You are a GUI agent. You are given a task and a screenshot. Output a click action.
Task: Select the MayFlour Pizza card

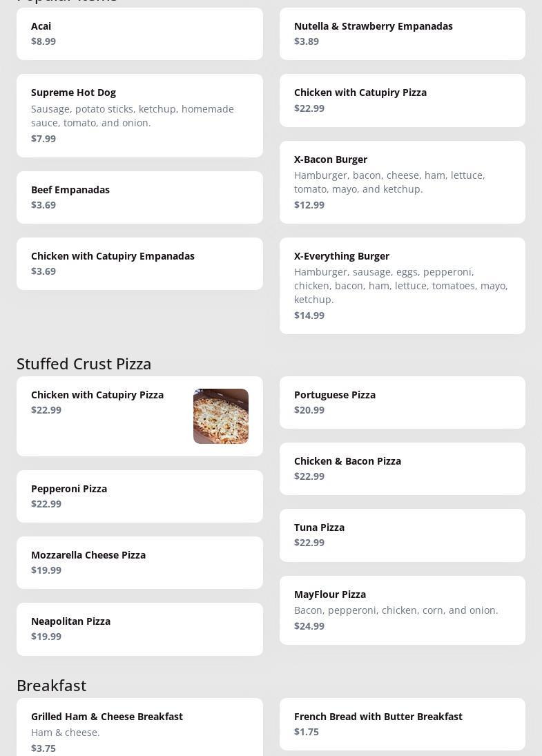(x=402, y=610)
